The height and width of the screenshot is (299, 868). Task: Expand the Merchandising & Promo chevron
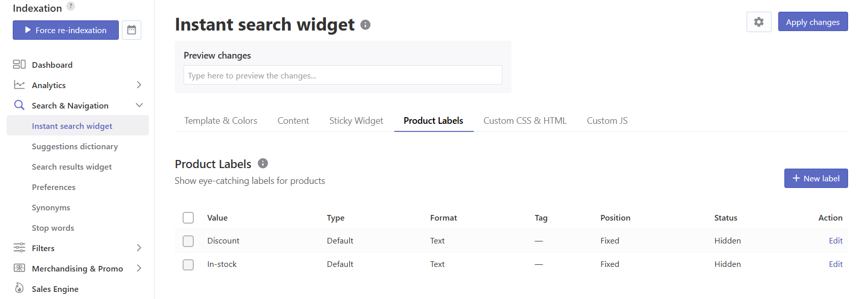pyautogui.click(x=139, y=268)
